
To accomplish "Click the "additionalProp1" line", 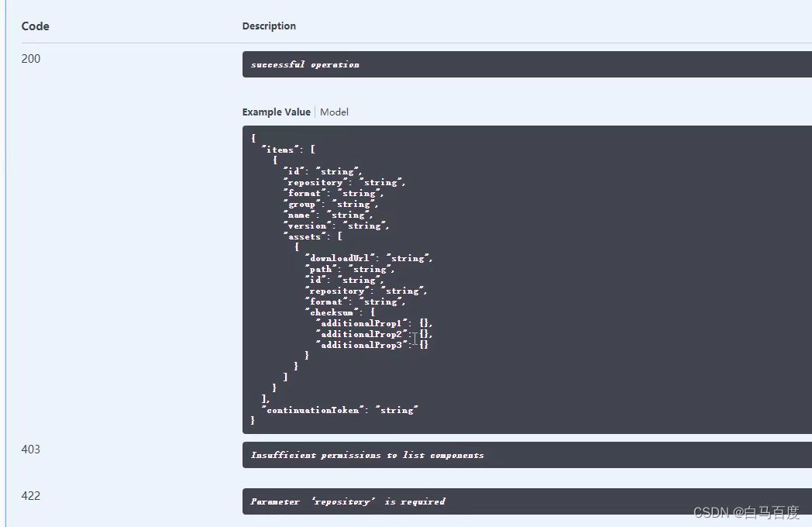I will tap(374, 323).
